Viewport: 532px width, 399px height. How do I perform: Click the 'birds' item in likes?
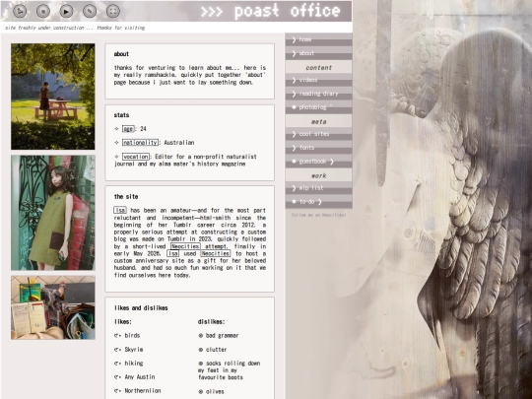click(x=132, y=336)
